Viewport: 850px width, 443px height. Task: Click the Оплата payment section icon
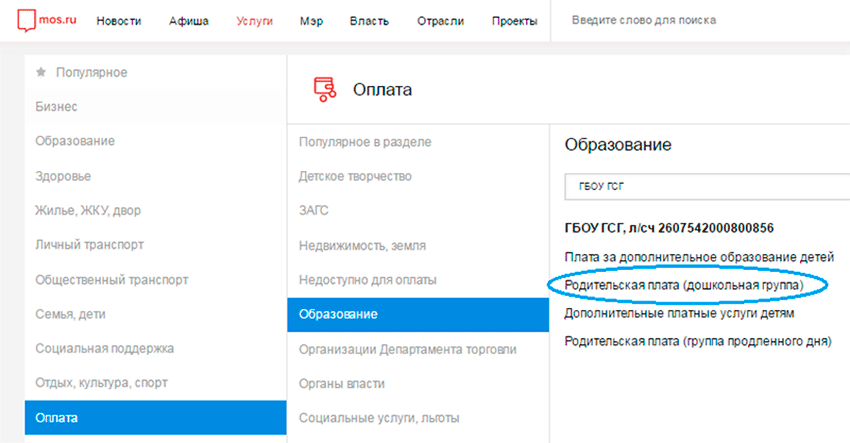pyautogui.click(x=324, y=89)
